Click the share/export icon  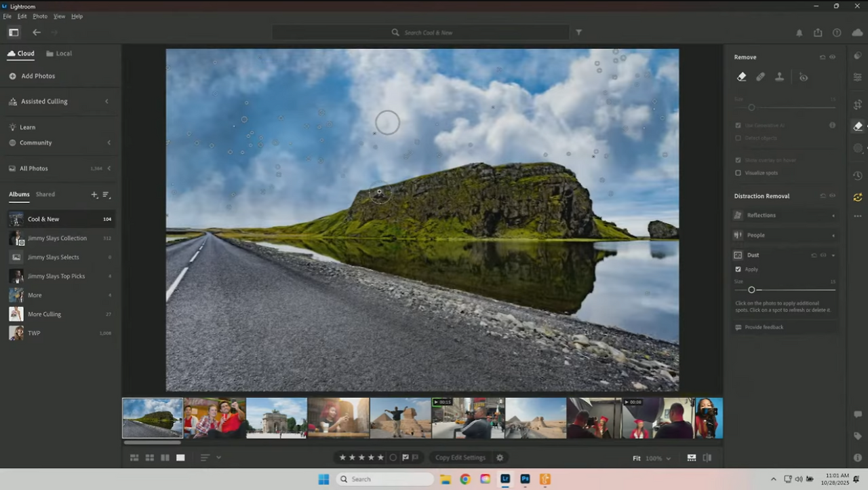coord(818,33)
